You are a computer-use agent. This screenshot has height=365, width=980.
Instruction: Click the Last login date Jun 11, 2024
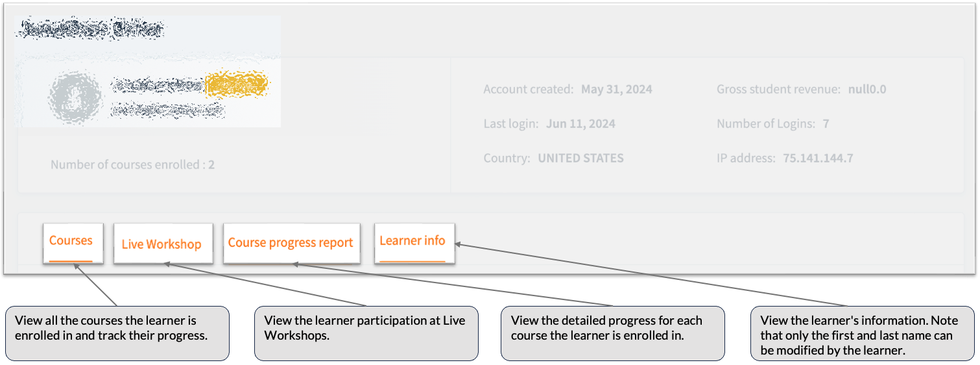[x=580, y=124]
